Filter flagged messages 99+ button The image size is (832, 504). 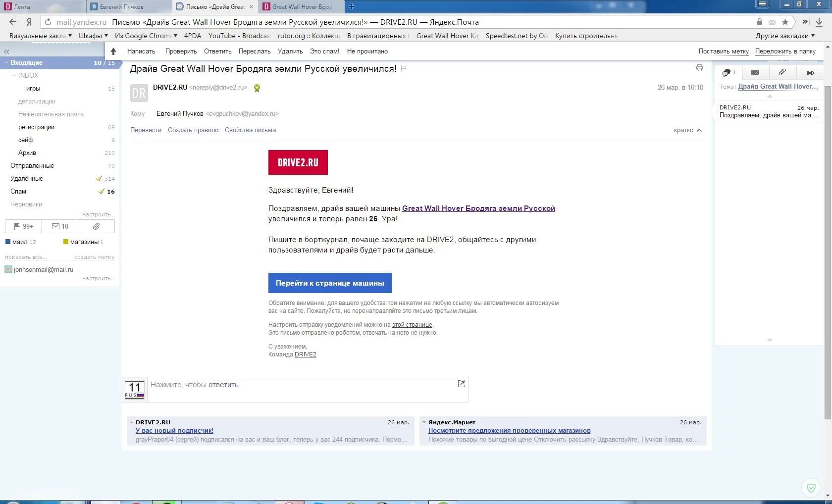pyautogui.click(x=23, y=226)
